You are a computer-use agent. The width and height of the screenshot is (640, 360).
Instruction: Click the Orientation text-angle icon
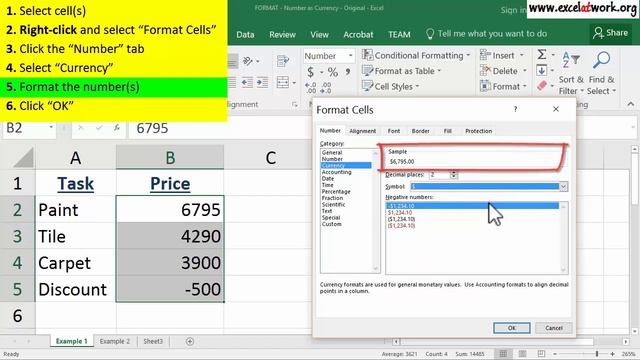click(x=248, y=61)
